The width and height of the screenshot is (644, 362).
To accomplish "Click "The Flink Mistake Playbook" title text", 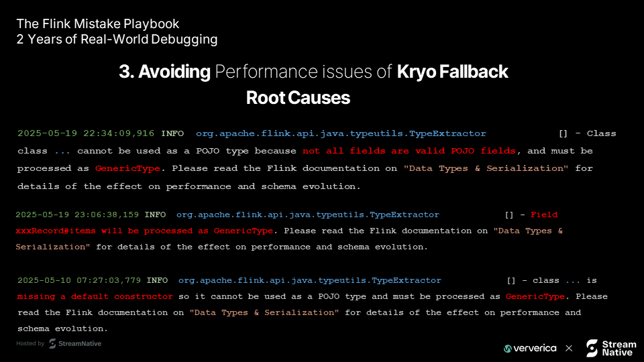I will 98,24.
